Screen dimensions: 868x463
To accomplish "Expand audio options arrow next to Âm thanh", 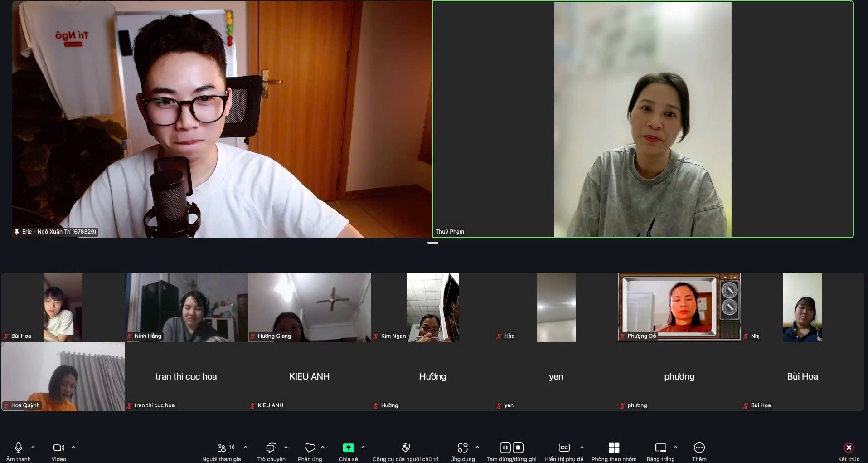I will click(x=33, y=448).
